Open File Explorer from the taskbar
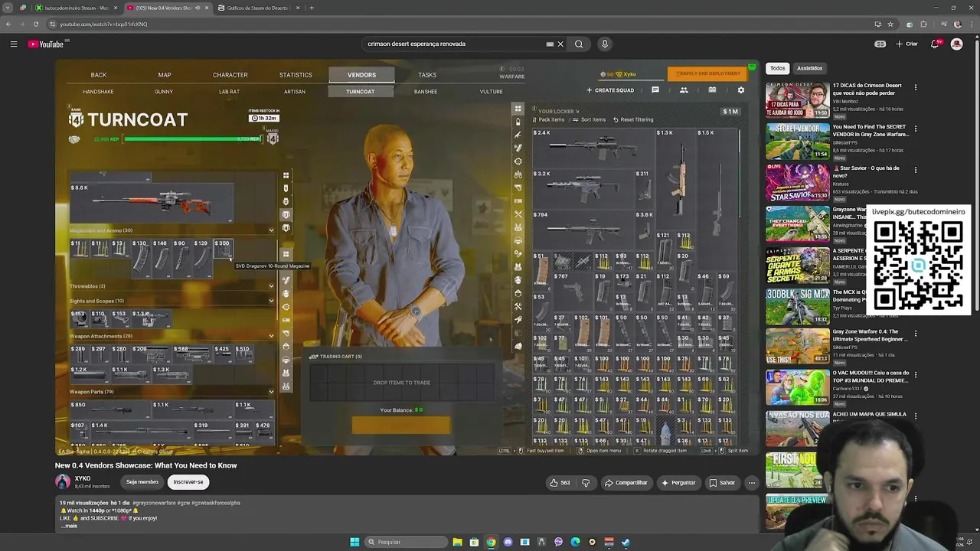Image resolution: width=980 pixels, height=551 pixels. click(457, 542)
